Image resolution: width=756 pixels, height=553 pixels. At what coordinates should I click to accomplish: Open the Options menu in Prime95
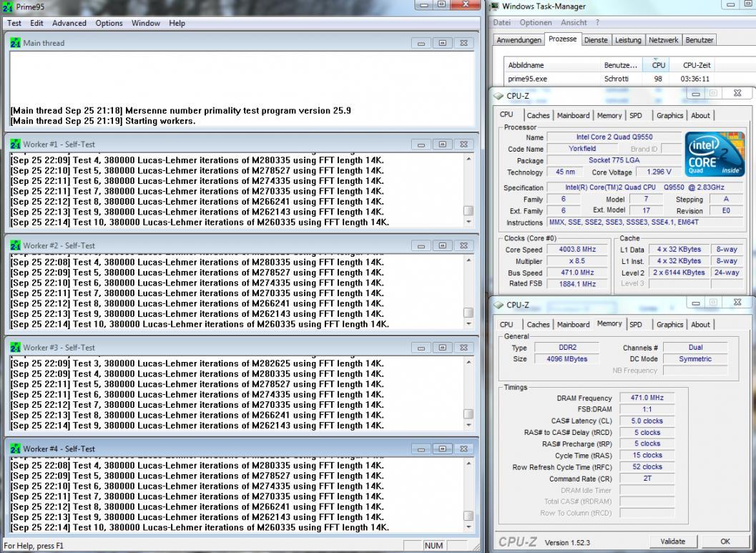click(x=109, y=23)
